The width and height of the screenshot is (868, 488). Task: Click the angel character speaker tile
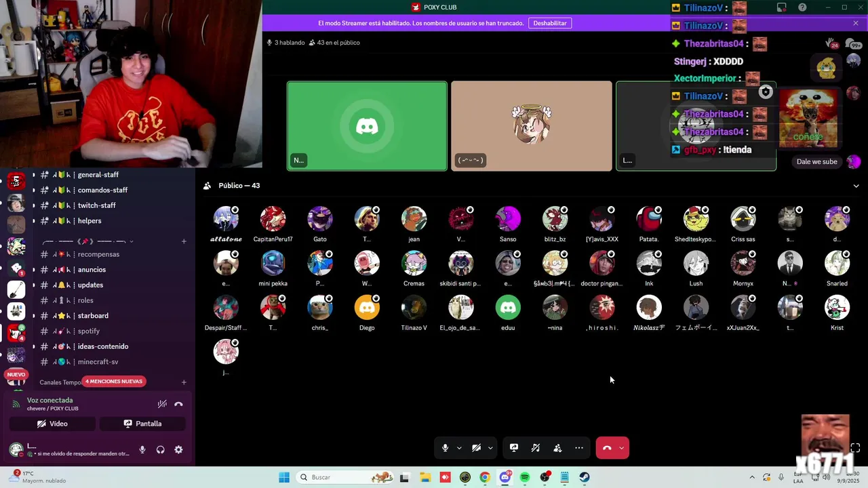pos(532,126)
